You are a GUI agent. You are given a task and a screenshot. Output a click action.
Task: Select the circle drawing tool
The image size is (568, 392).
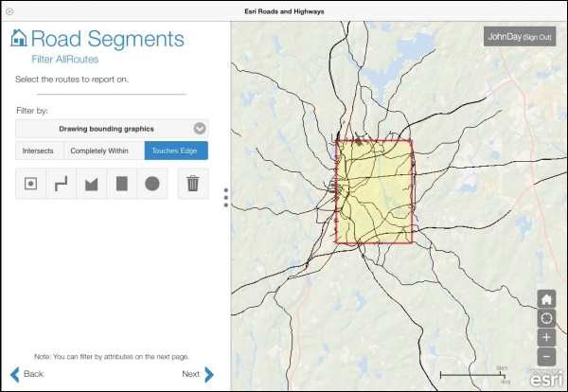point(152,184)
